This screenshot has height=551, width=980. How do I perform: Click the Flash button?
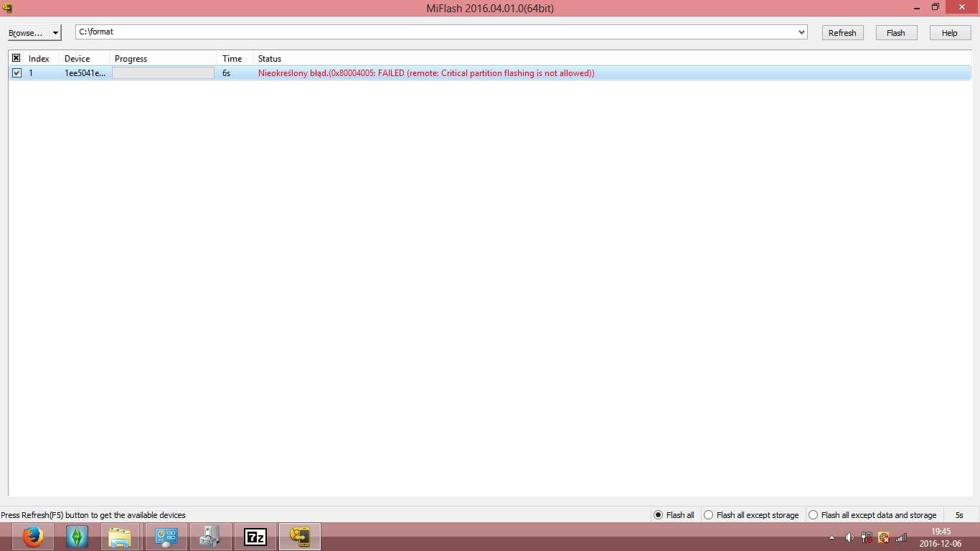click(x=896, y=33)
